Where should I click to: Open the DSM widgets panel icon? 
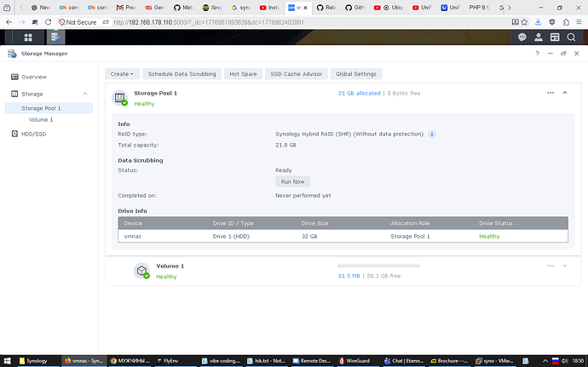[x=555, y=37]
